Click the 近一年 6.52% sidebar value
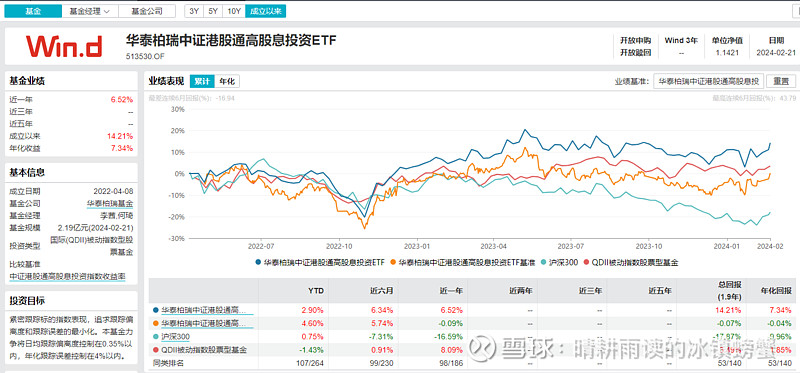 click(x=122, y=100)
